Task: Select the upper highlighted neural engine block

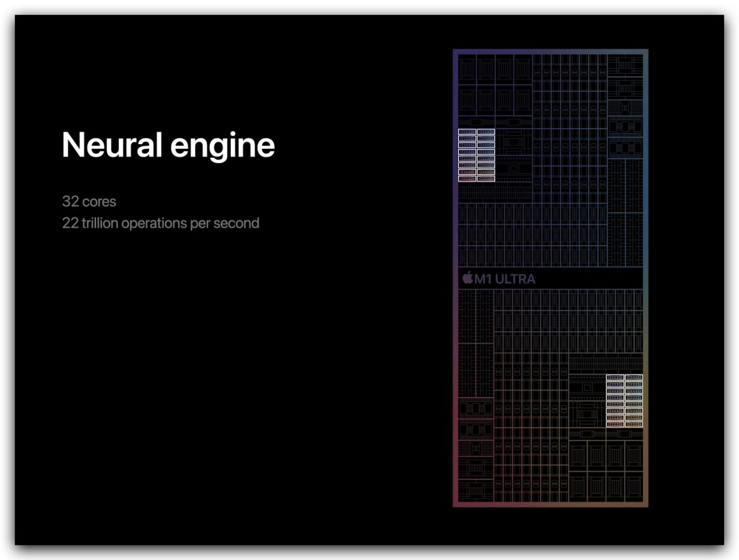Action: pyautogui.click(x=477, y=155)
